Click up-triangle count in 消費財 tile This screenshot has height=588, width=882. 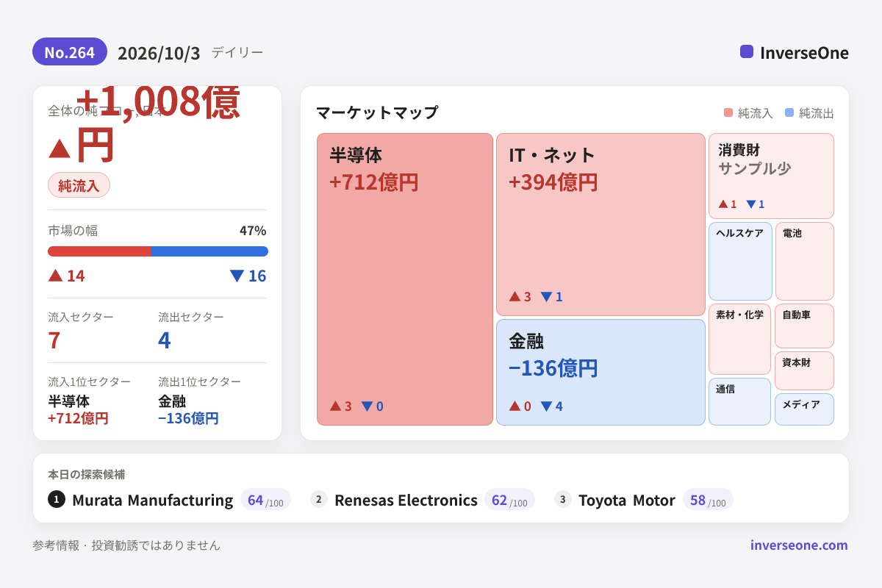pyautogui.click(x=728, y=204)
